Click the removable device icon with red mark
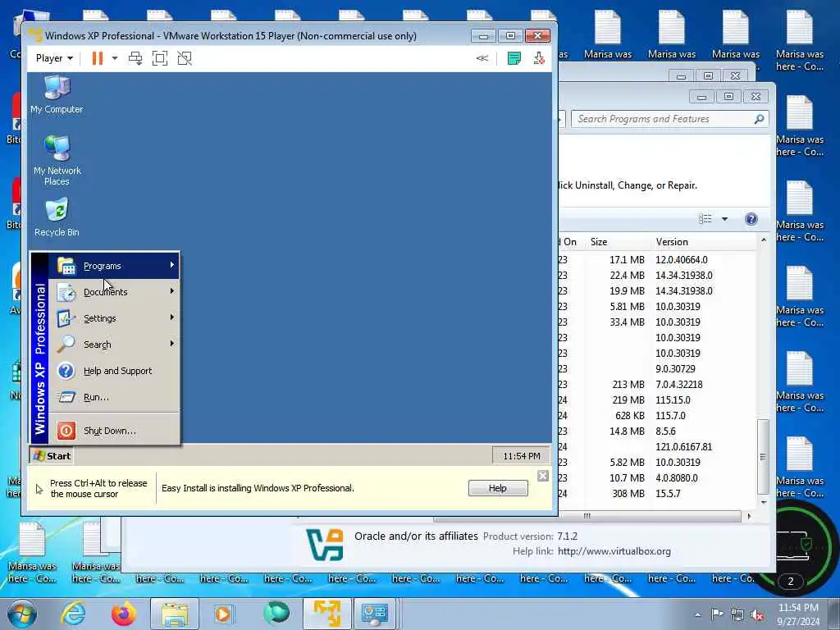The width and height of the screenshot is (840, 630). click(539, 58)
